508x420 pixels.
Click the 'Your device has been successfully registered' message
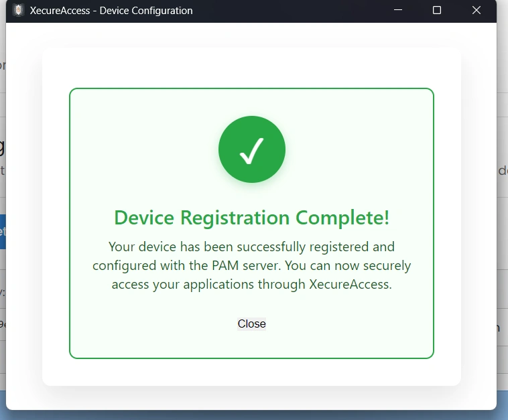[252, 265]
